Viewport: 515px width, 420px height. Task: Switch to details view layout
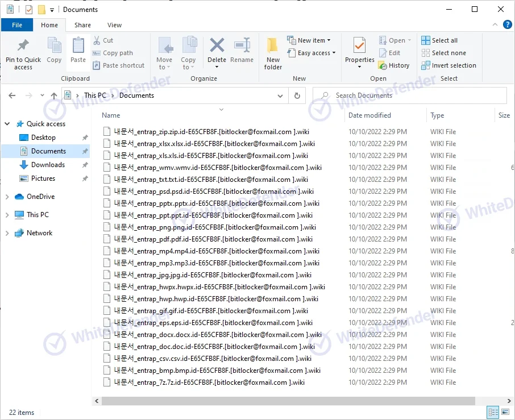[x=492, y=412]
